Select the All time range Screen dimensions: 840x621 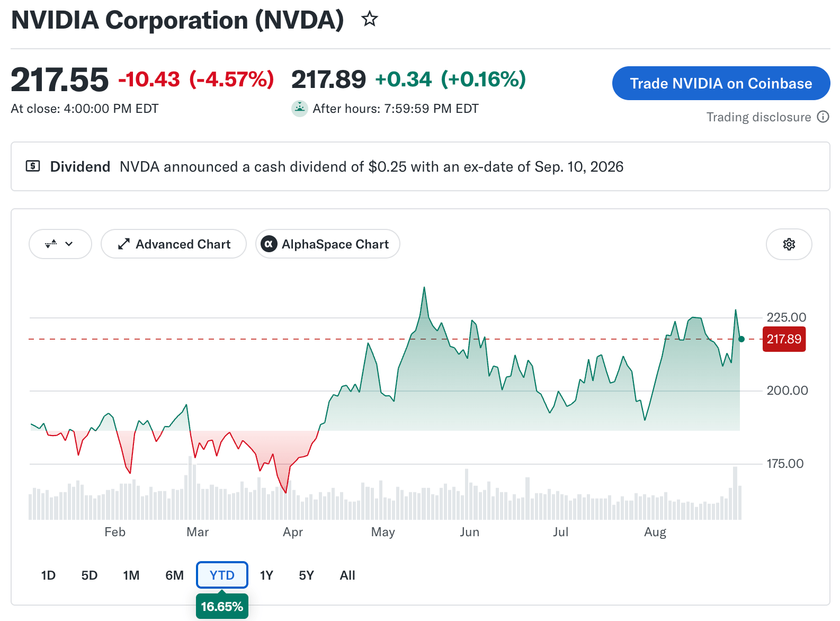(x=347, y=575)
